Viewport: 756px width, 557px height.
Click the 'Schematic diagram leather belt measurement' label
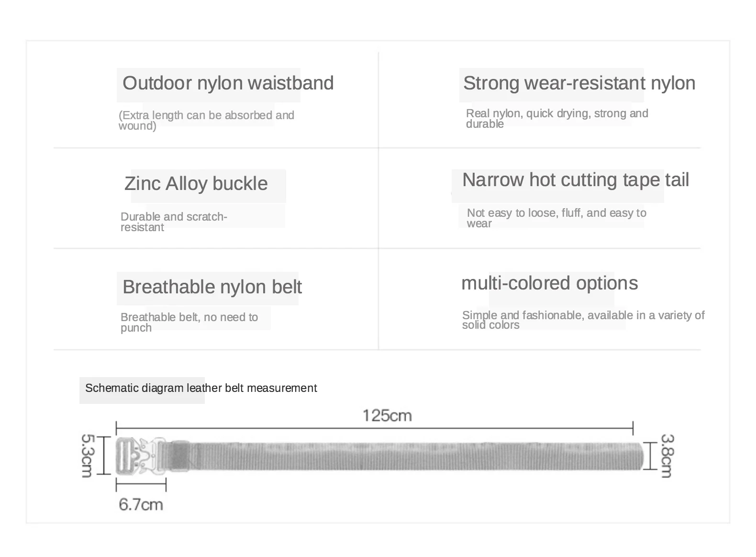pyautogui.click(x=200, y=388)
